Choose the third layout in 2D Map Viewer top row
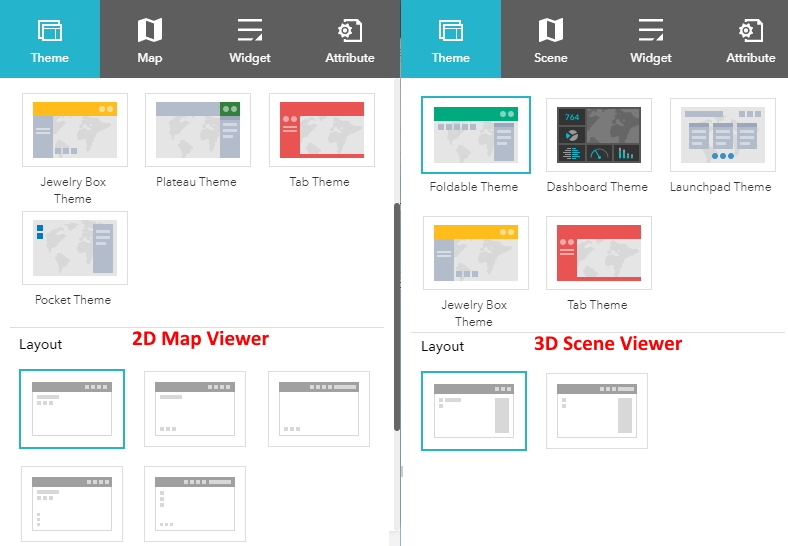The width and height of the screenshot is (788, 546). point(319,409)
